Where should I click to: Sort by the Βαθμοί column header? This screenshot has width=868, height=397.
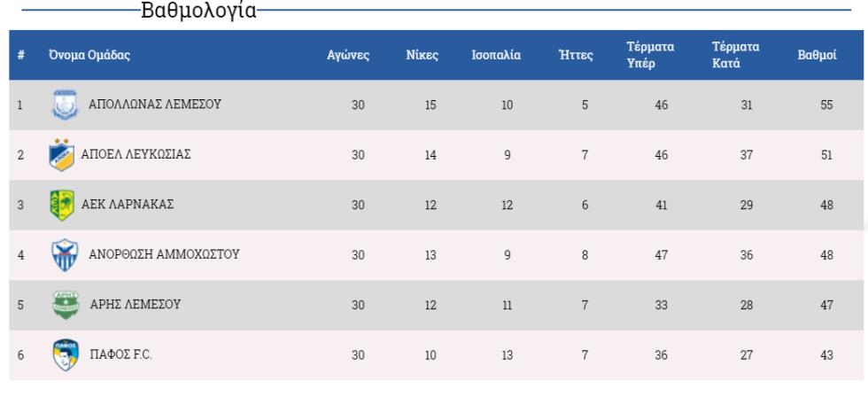(x=817, y=55)
